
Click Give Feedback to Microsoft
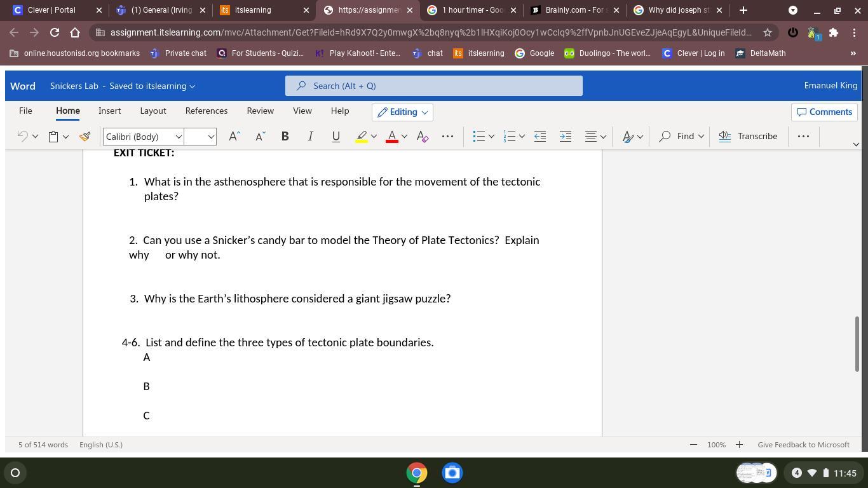[x=803, y=445]
